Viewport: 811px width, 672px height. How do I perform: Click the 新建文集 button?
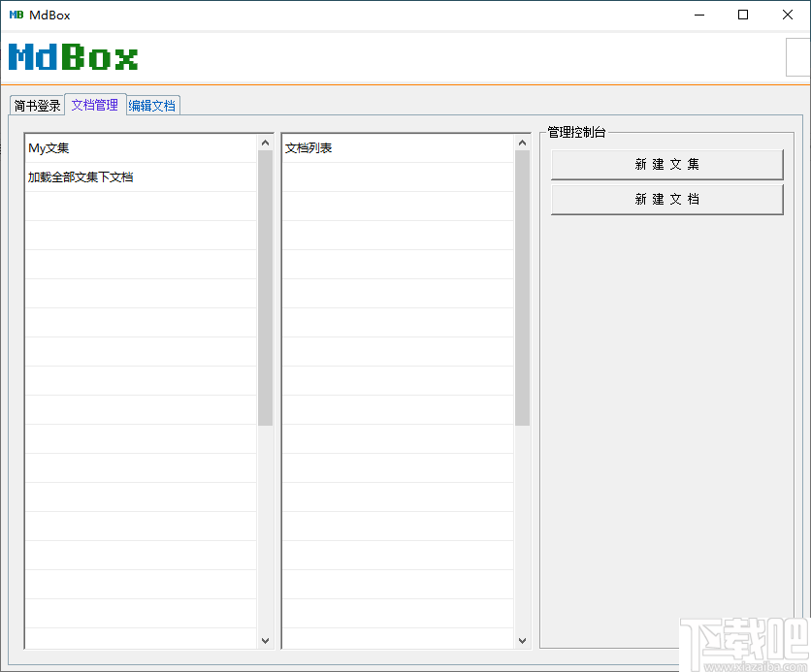[666, 164]
